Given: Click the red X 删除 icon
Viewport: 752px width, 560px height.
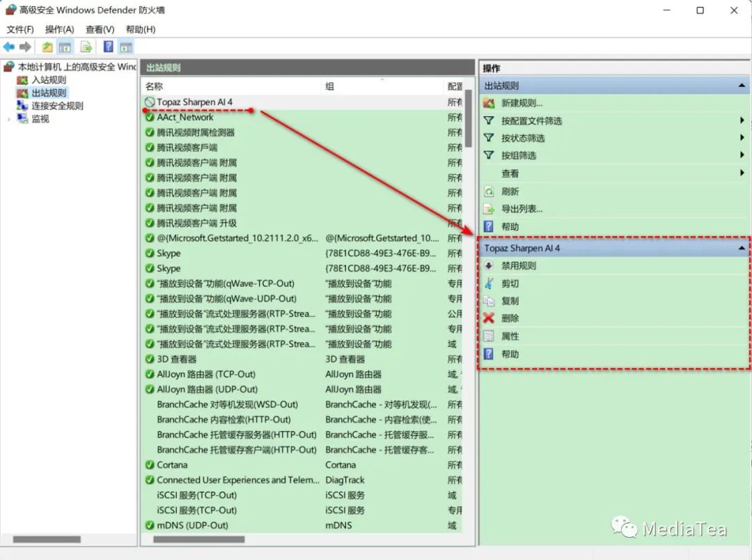Looking at the screenshot, I should point(489,318).
